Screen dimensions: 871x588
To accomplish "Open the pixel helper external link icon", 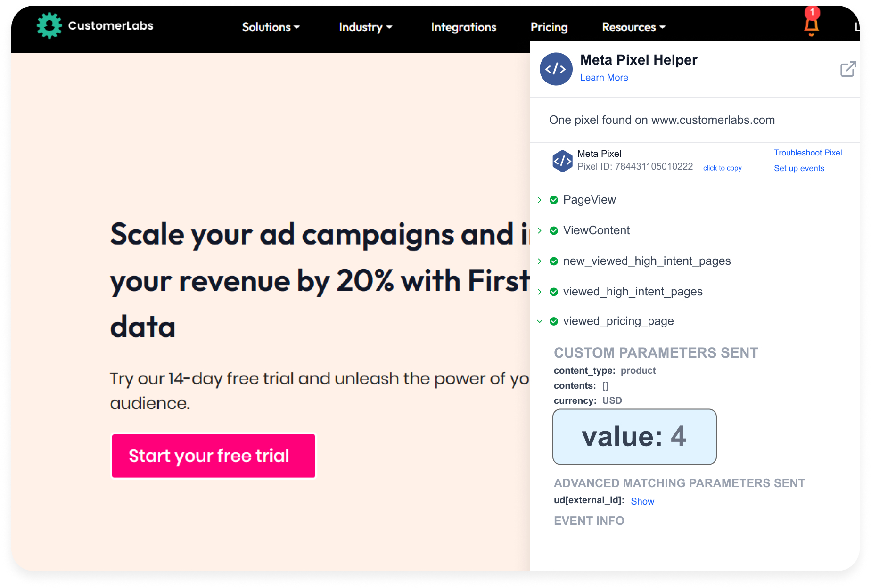I will [848, 69].
